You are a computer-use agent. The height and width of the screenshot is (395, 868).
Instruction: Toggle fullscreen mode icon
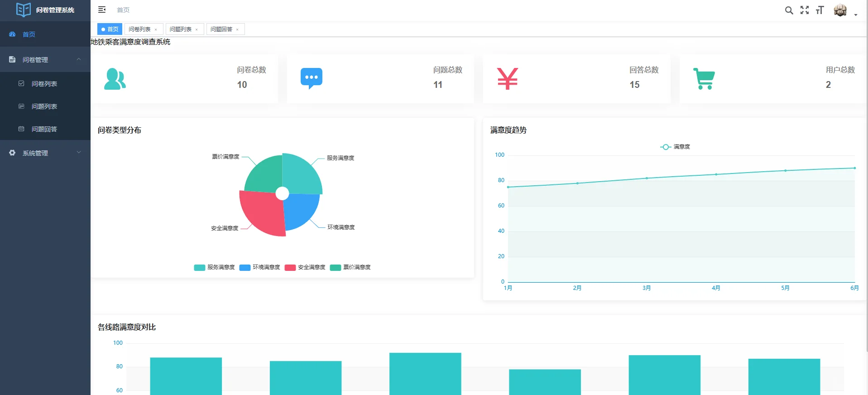pyautogui.click(x=805, y=10)
